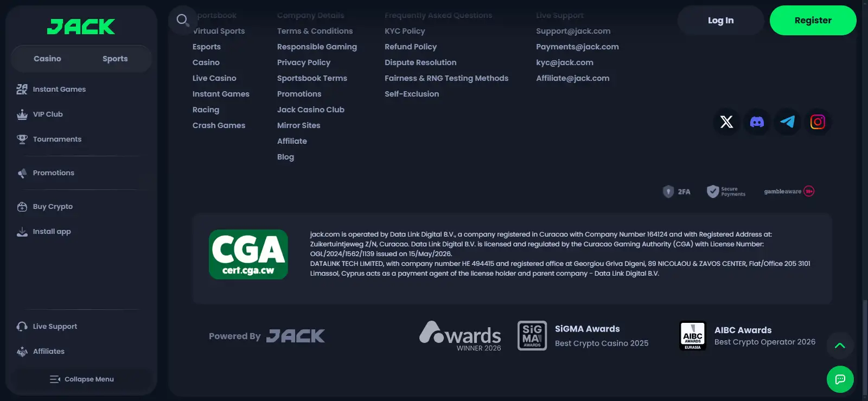The image size is (868, 401).
Task: Open the KYC Policy link
Action: pyautogui.click(x=405, y=31)
